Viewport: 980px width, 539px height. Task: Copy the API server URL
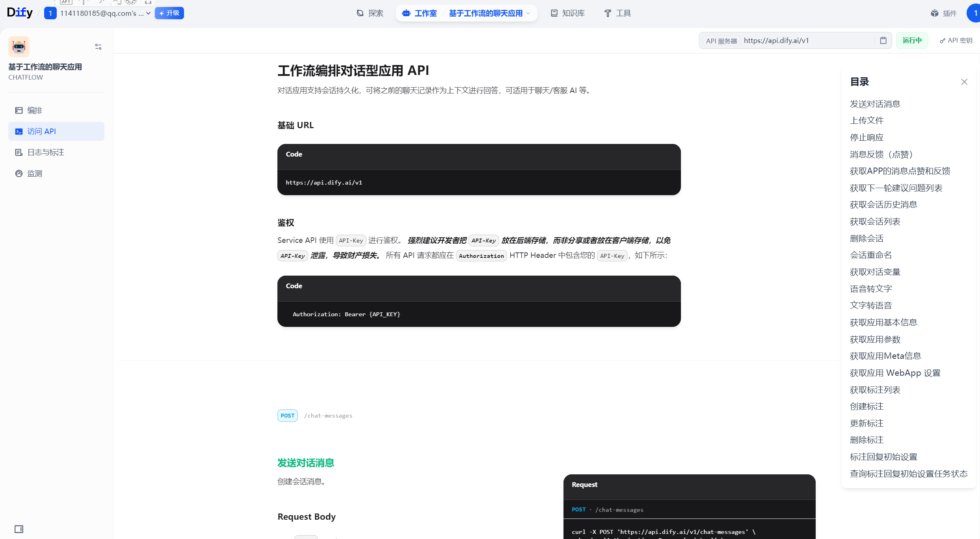click(x=883, y=41)
